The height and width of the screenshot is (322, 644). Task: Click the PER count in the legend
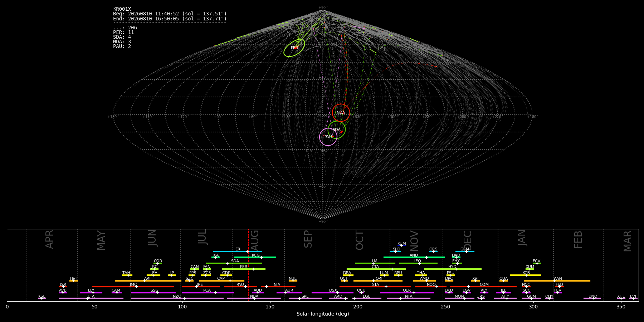(x=123, y=33)
